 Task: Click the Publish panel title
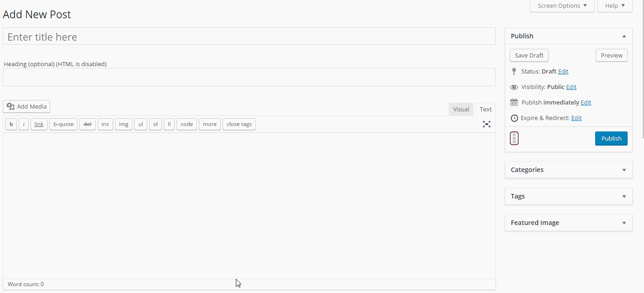[x=522, y=36]
